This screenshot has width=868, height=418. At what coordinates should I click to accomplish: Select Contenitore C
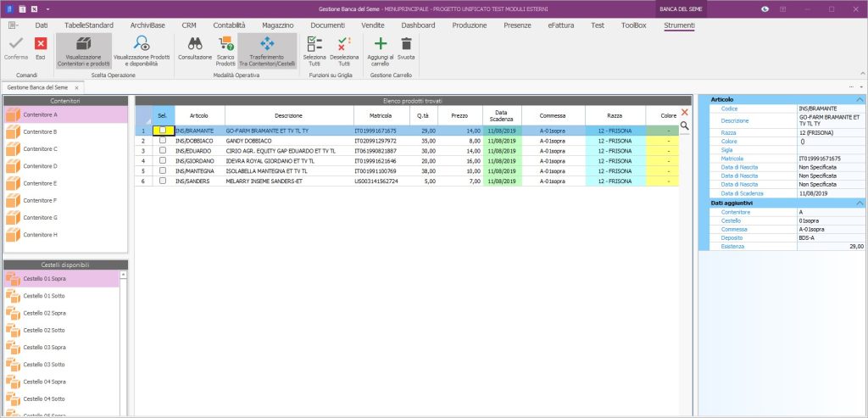click(66, 149)
